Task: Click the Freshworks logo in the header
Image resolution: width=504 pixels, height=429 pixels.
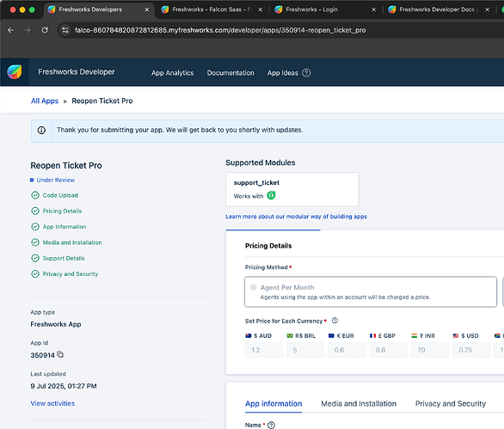Action: pyautogui.click(x=15, y=72)
